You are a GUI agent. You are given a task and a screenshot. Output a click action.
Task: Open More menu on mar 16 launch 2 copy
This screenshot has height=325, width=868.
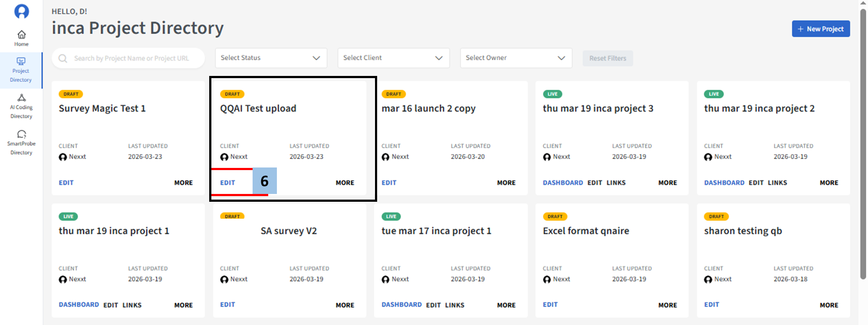coord(506,183)
